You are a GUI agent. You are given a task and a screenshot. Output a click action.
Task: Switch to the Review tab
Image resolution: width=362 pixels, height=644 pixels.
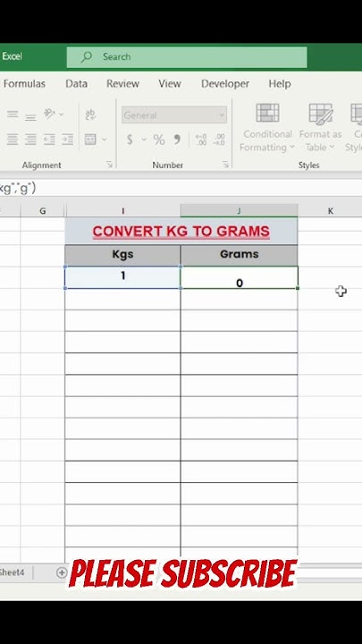[x=122, y=84]
